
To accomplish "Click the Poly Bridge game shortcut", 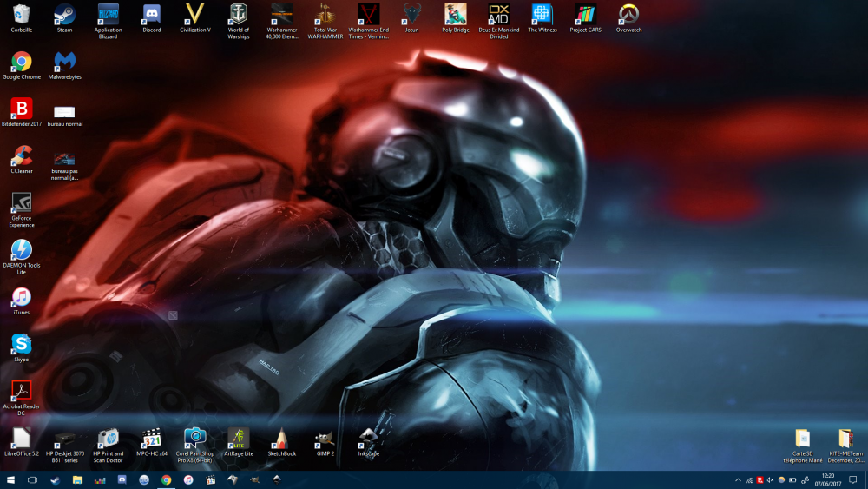I will [x=455, y=15].
